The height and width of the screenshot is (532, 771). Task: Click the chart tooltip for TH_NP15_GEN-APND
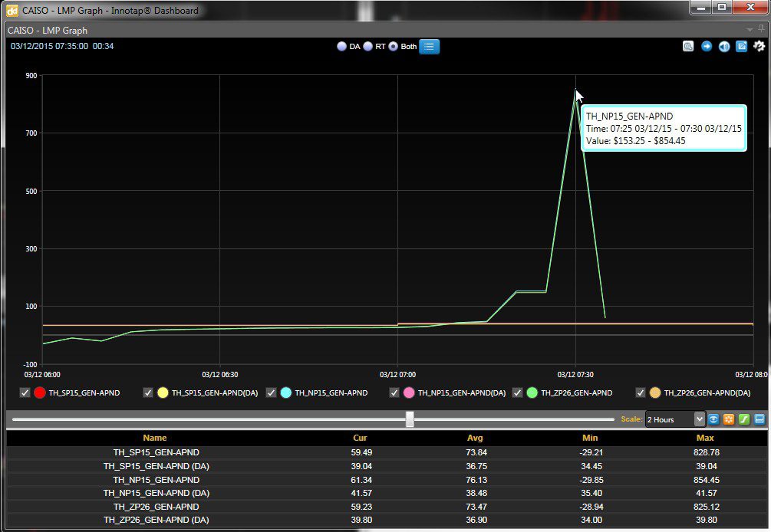click(x=664, y=128)
